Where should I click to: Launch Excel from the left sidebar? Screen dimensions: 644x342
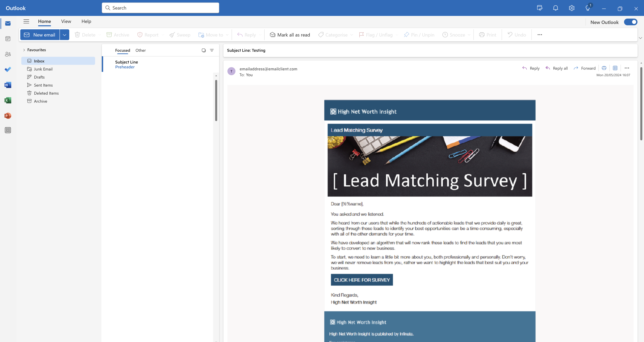point(8,100)
